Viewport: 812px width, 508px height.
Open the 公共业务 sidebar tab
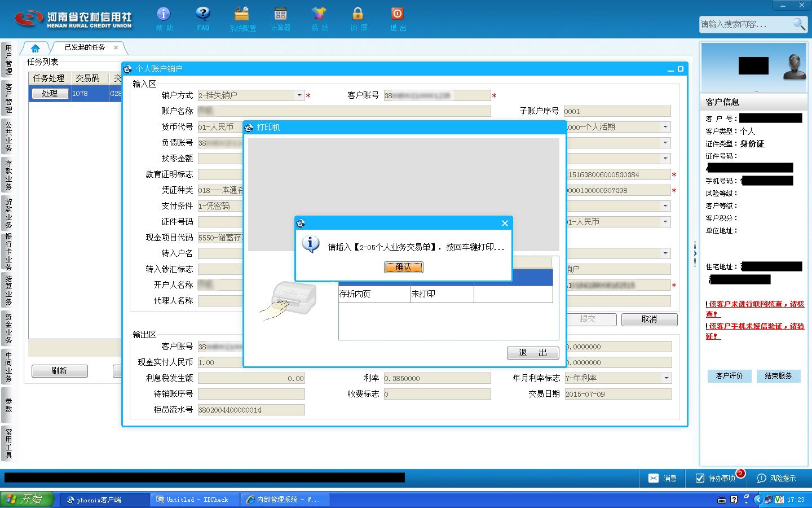pos(8,137)
